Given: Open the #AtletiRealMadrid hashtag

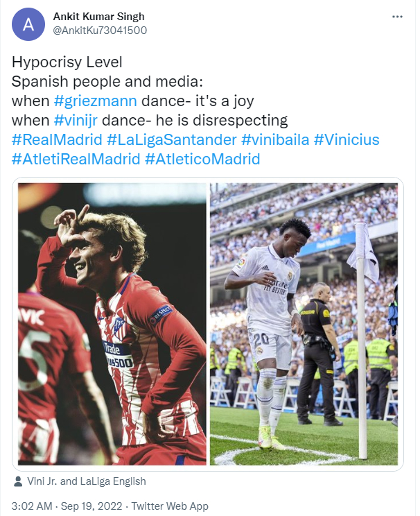Looking at the screenshot, I should (x=76, y=159).
